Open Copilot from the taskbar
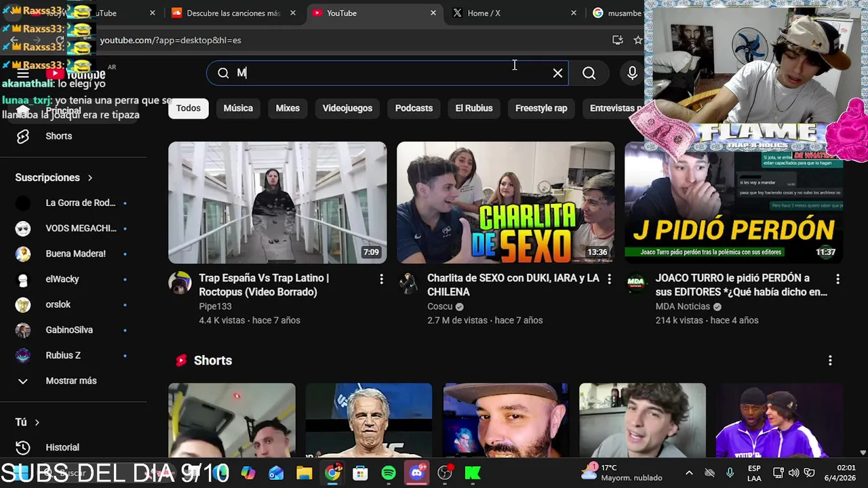This screenshot has height=488, width=868. (x=248, y=473)
